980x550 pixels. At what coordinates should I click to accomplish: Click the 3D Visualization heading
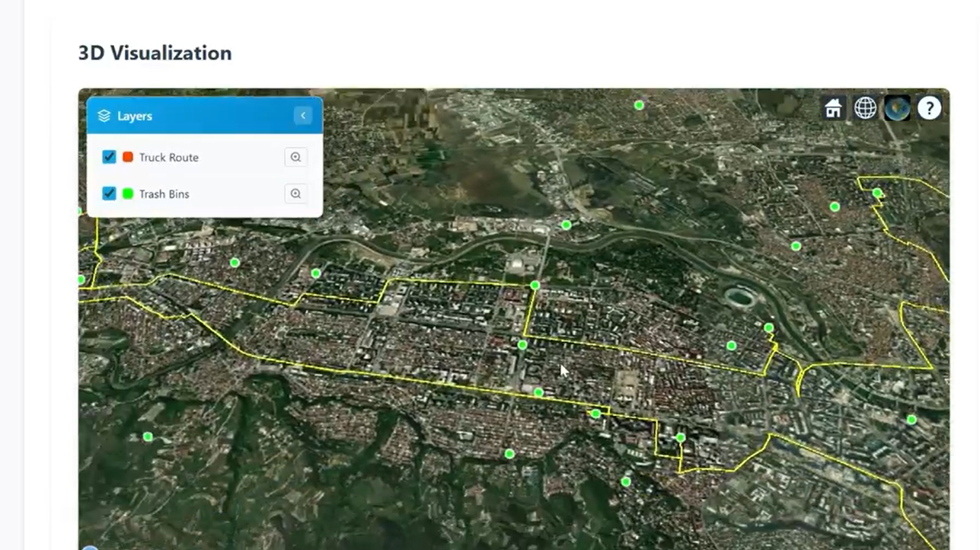[x=155, y=53]
